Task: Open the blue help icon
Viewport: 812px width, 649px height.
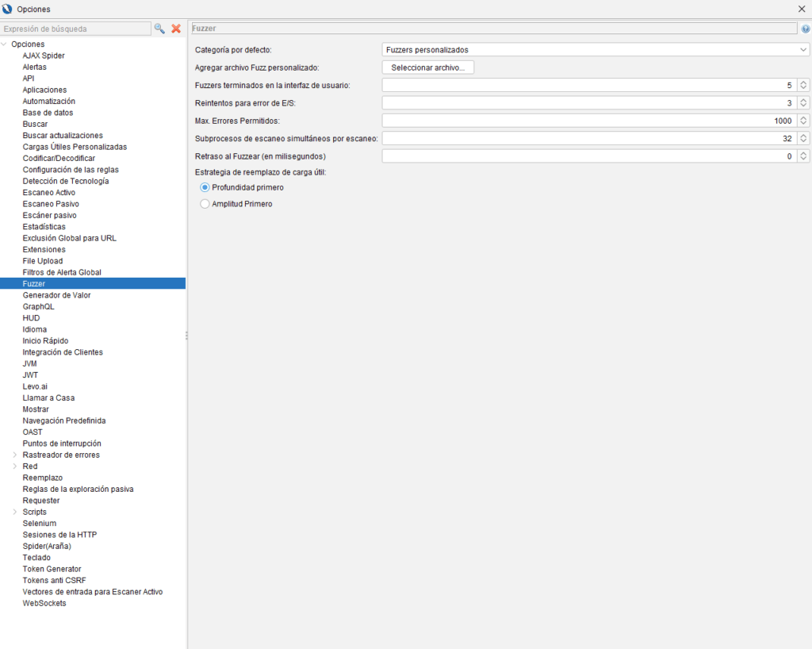Action: click(x=805, y=29)
